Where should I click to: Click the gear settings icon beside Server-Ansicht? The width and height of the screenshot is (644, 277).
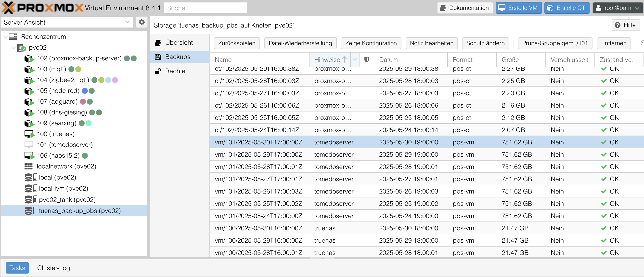pos(142,22)
